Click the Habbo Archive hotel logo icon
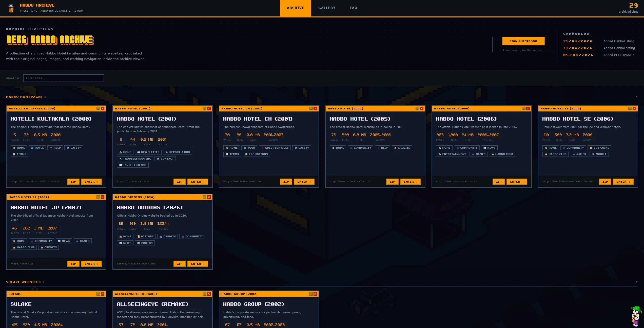 tap(11, 8)
